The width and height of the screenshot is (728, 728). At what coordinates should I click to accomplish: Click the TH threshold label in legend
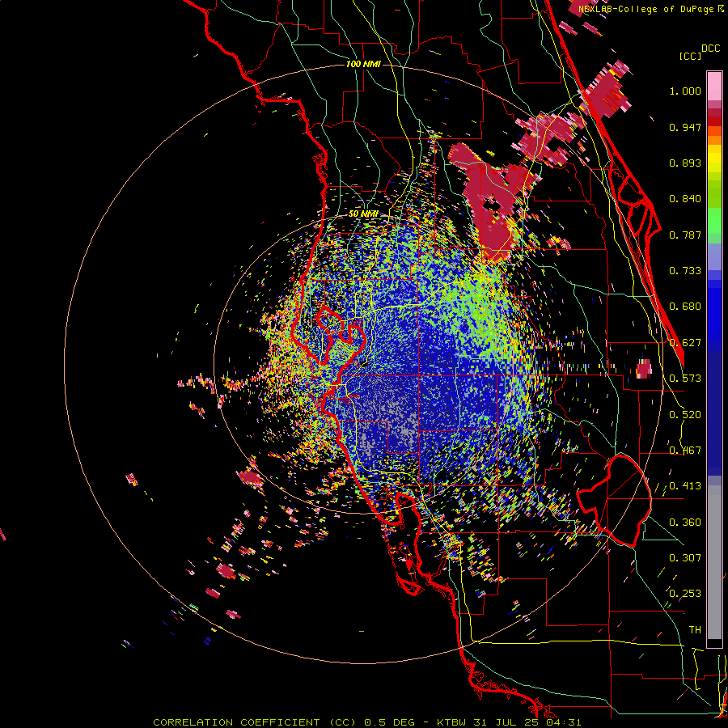point(695,630)
